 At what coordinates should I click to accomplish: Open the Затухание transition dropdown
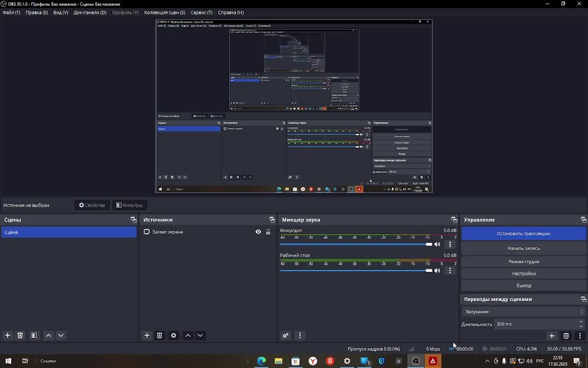point(524,312)
